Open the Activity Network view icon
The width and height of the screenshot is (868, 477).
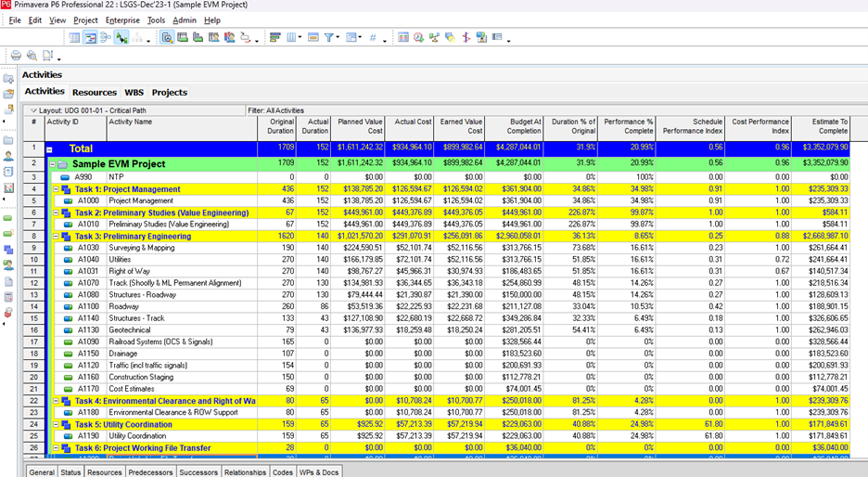[106, 38]
